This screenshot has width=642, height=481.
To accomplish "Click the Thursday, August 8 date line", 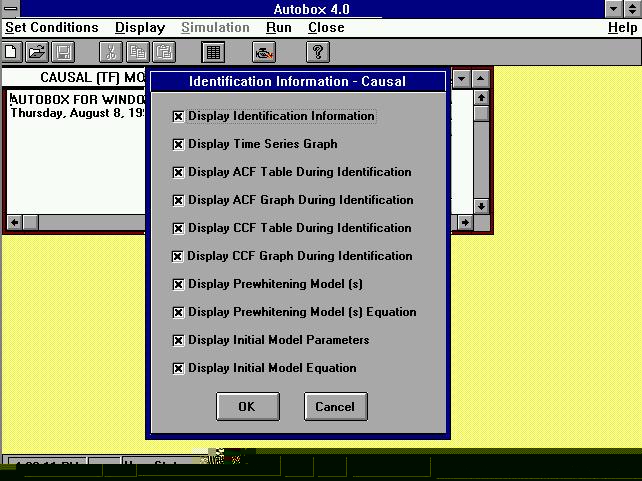I will point(77,113).
